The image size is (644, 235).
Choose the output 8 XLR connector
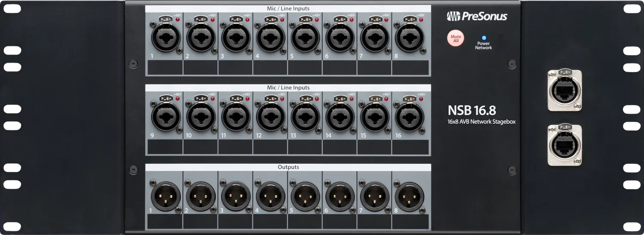tap(410, 196)
